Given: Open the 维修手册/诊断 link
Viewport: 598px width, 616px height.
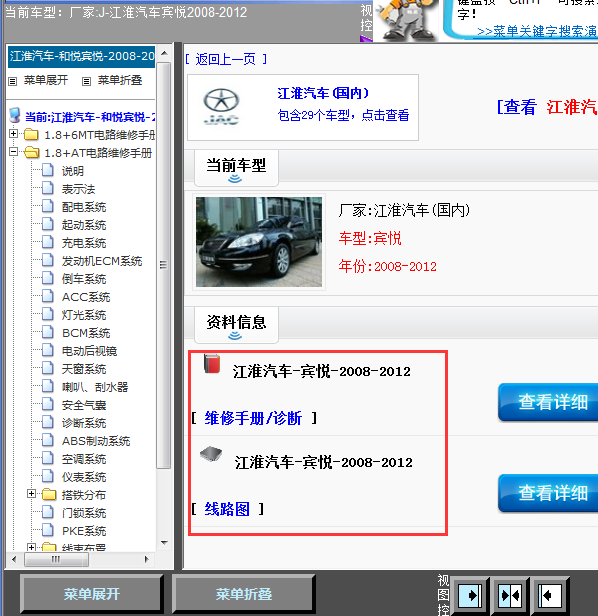Looking at the screenshot, I should tap(253, 418).
